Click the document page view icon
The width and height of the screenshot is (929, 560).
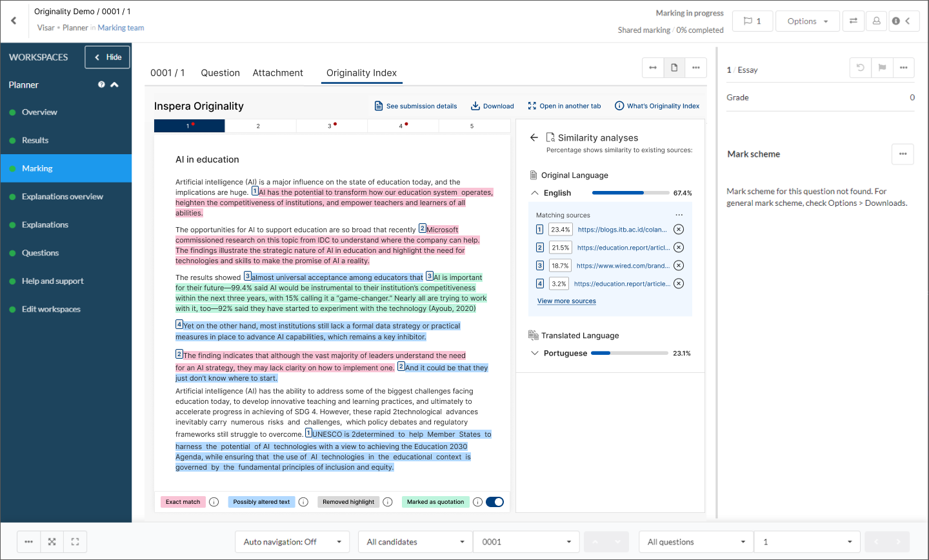674,68
